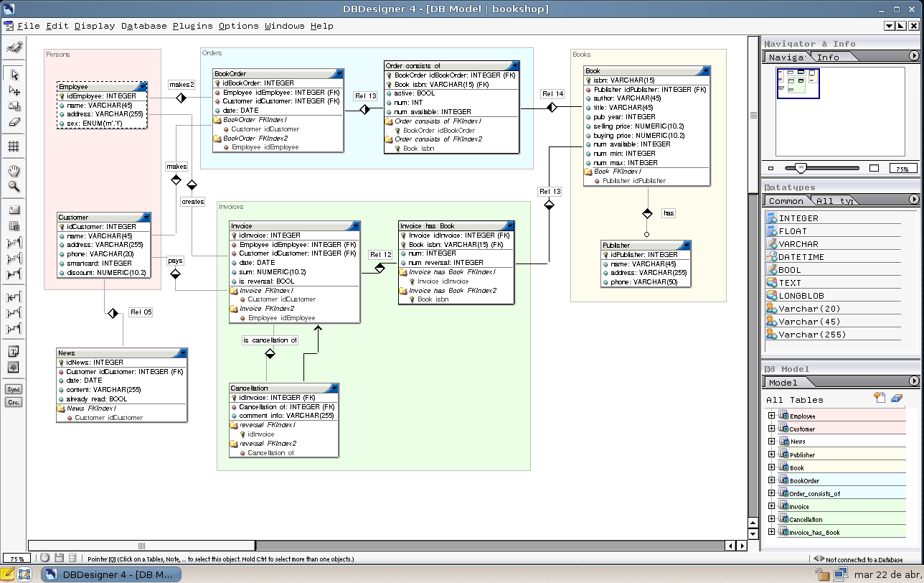Open the Database menu

(143, 26)
